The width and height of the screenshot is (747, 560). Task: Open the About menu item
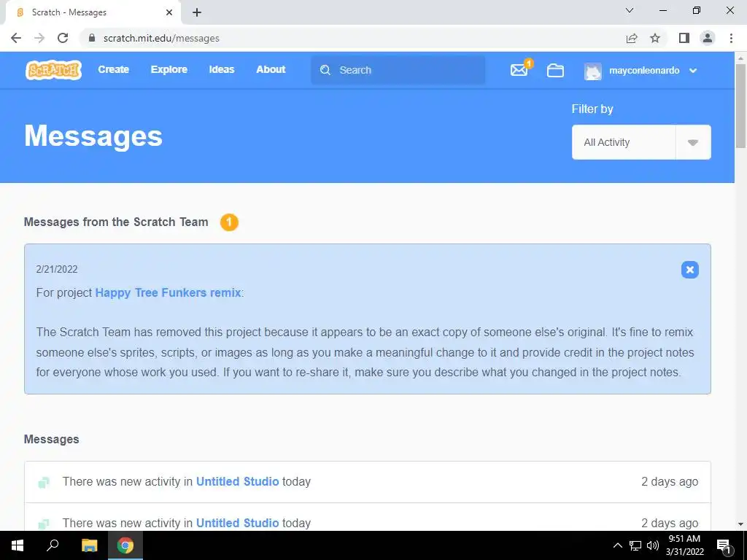(x=271, y=69)
